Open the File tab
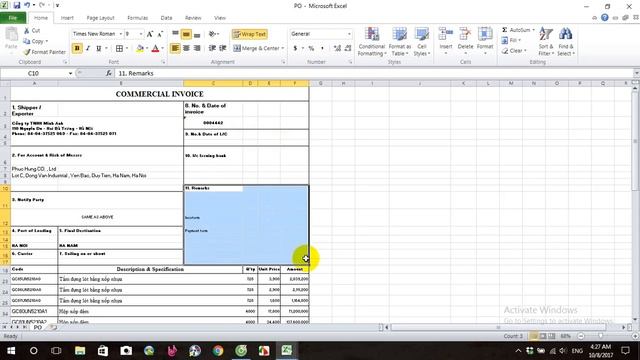The image size is (640, 360). pos(13,18)
